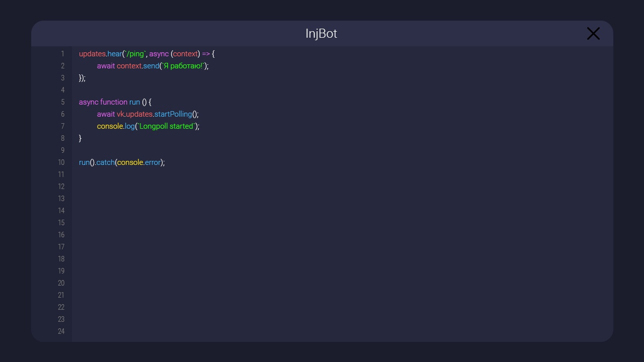Click the closing }); on line 3

pos(83,78)
